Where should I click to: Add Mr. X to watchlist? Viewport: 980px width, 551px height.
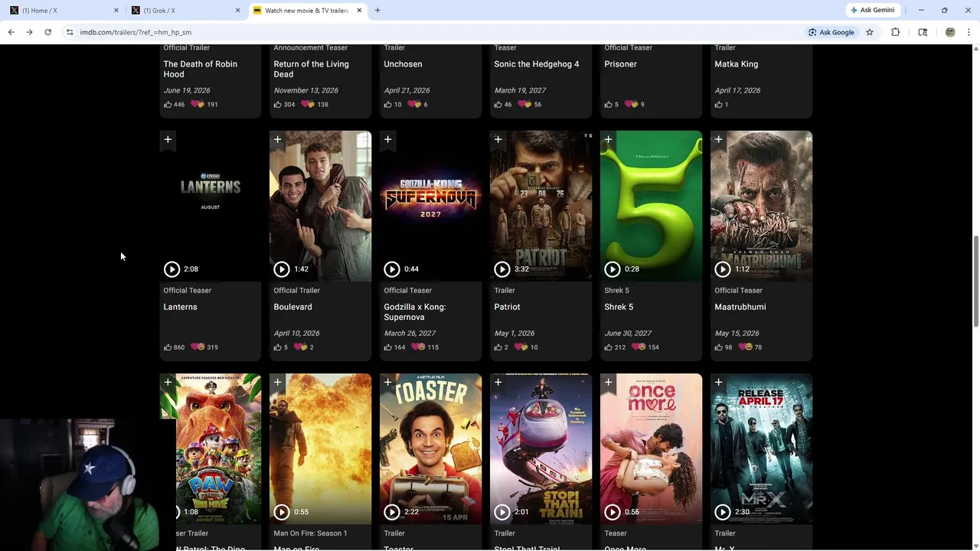[x=719, y=383]
